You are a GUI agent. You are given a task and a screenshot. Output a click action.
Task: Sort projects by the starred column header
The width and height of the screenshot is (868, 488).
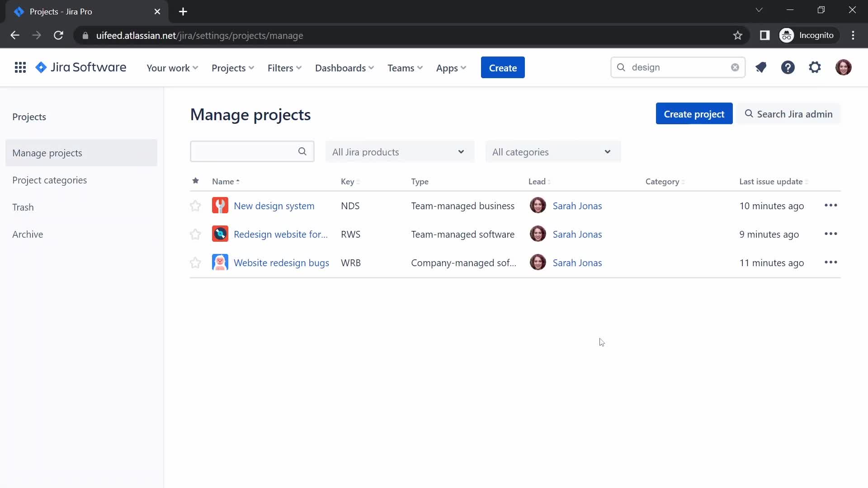click(195, 181)
